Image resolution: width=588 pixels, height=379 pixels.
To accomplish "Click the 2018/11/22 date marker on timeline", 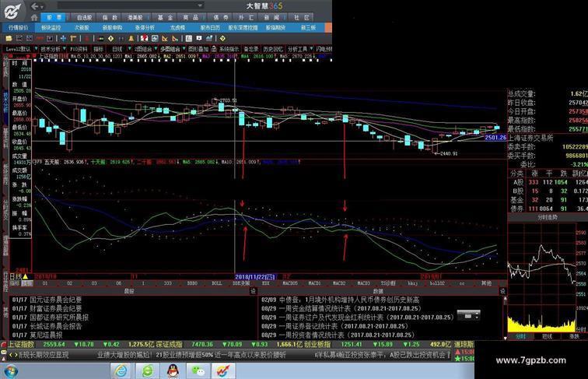I will tap(255, 277).
